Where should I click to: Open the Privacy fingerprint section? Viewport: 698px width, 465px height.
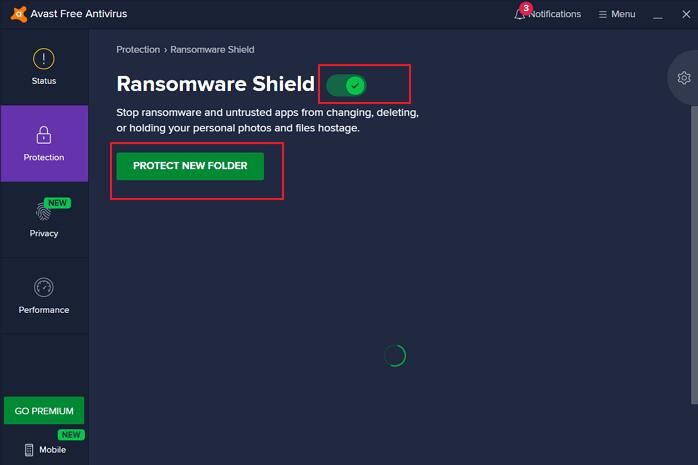coord(44,220)
